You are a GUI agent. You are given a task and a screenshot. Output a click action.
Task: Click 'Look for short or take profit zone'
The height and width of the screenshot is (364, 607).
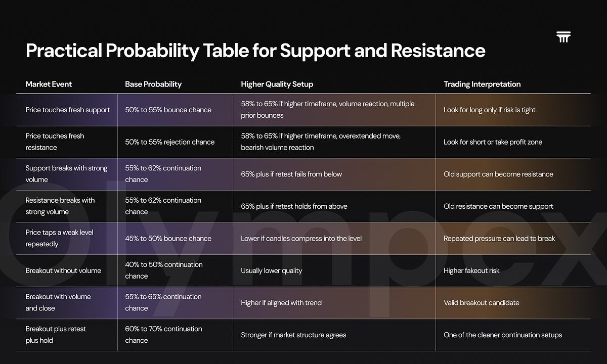493,142
